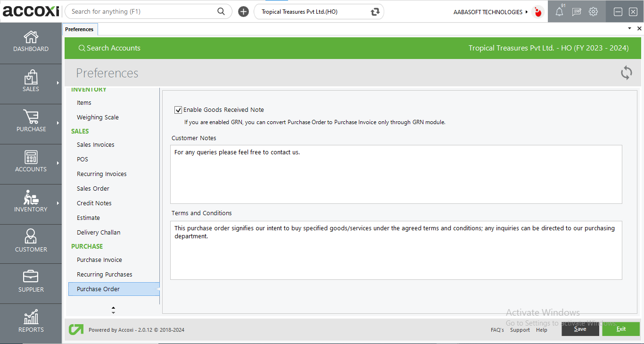This screenshot has width=644, height=344.
Task: Expand the Inventory module submenu arrow
Action: [x=58, y=203]
